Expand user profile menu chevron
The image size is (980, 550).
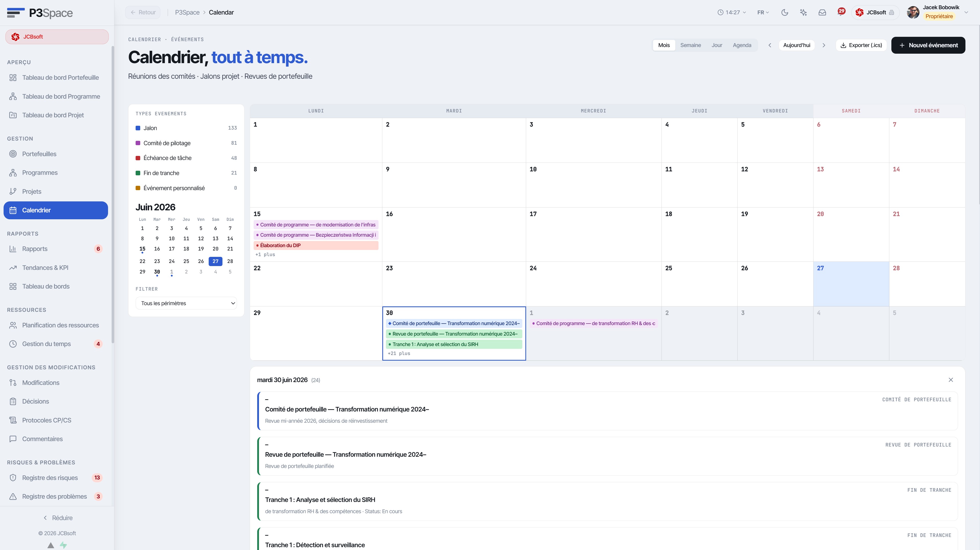[x=966, y=12]
